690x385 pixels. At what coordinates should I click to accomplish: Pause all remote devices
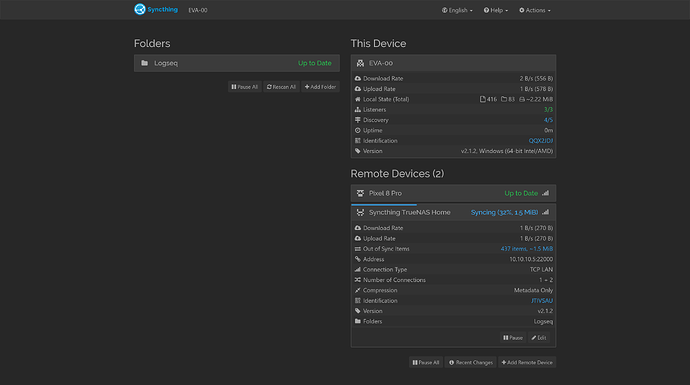pyautogui.click(x=426, y=363)
